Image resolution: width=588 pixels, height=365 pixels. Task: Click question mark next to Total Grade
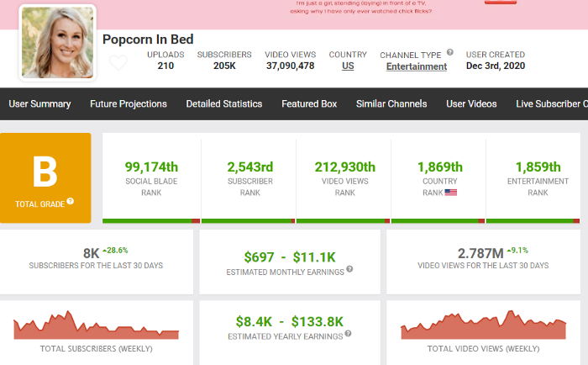71,201
